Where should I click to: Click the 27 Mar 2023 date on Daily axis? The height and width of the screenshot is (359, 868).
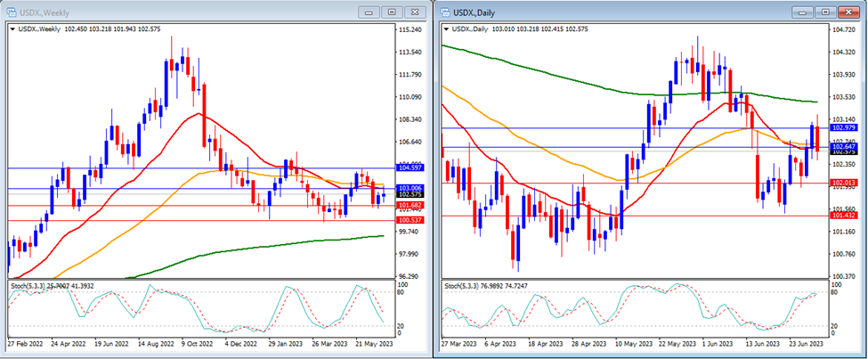pyautogui.click(x=458, y=344)
